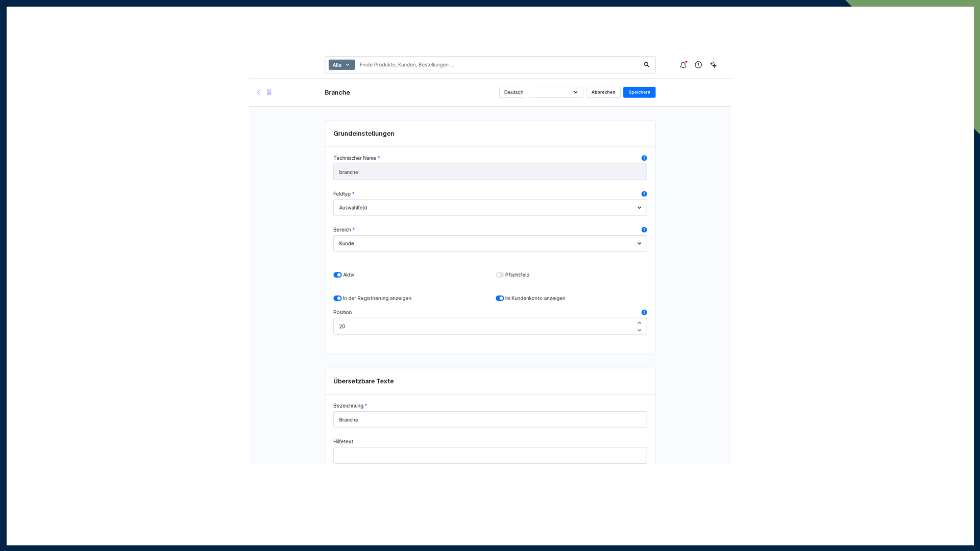This screenshot has width=980, height=551.
Task: Click the clipboard icon beside back arrow
Action: 269,92
